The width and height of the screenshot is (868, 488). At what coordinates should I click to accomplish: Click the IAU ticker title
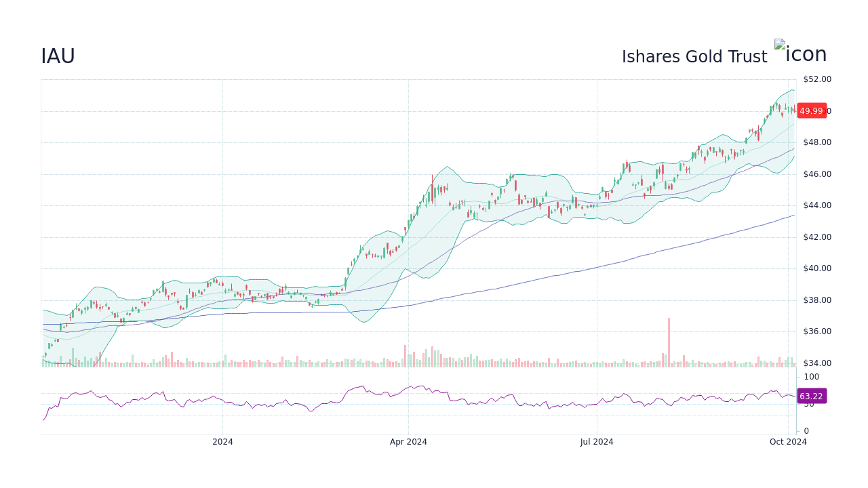pos(58,56)
